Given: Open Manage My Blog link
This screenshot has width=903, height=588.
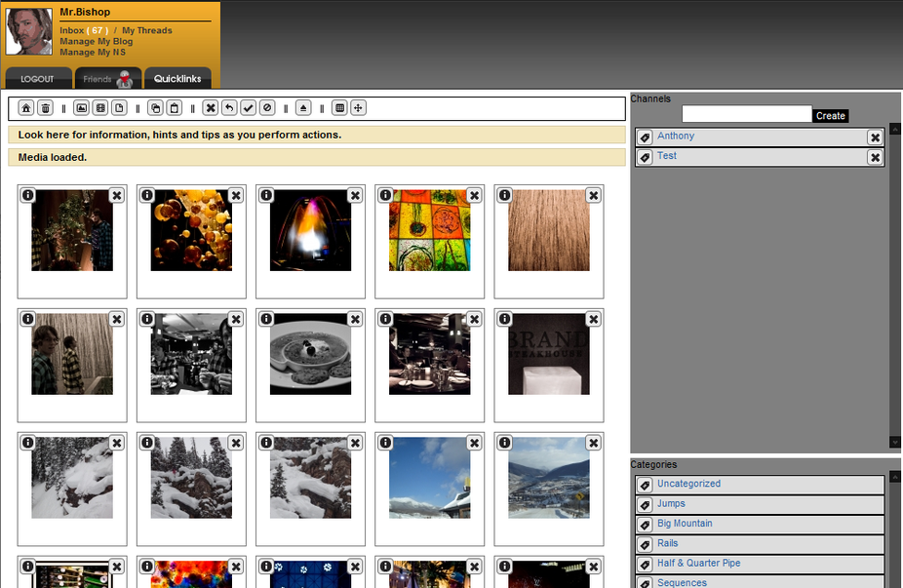Looking at the screenshot, I should click(97, 42).
